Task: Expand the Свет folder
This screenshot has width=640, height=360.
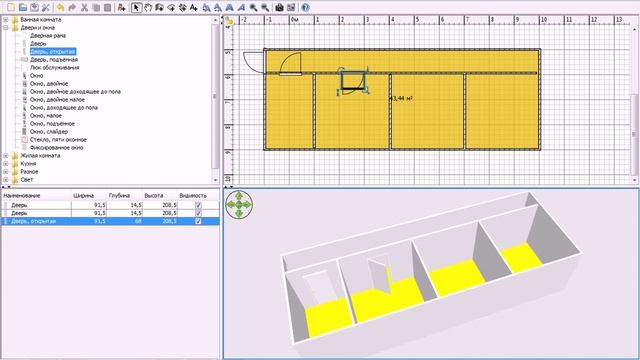Action: (6, 180)
